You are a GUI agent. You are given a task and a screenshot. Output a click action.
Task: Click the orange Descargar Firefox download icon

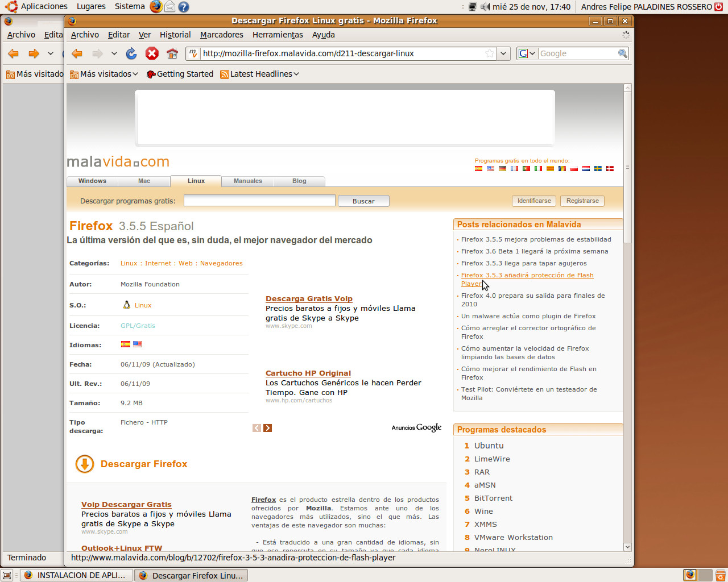pyautogui.click(x=85, y=464)
